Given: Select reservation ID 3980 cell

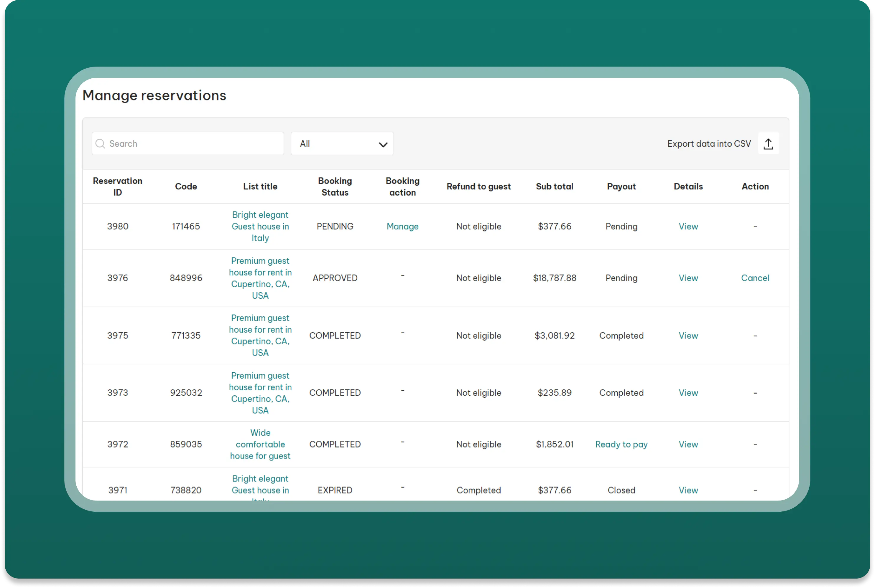Looking at the screenshot, I should [117, 227].
